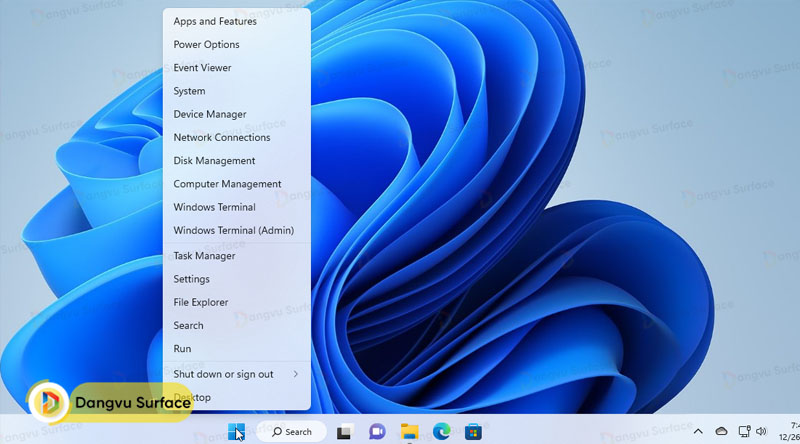The height and width of the screenshot is (444, 800).
Task: Open Event Viewer
Action: point(237,68)
